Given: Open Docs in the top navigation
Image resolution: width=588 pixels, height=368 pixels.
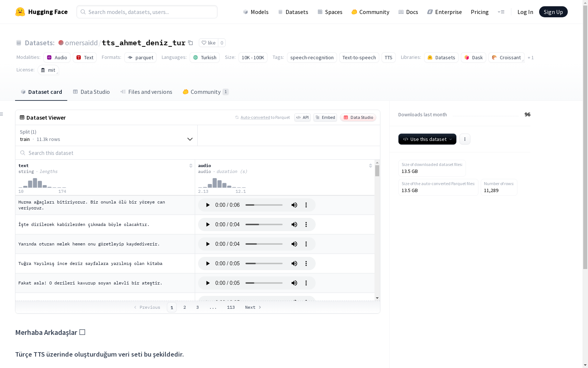Looking at the screenshot, I should (x=408, y=12).
